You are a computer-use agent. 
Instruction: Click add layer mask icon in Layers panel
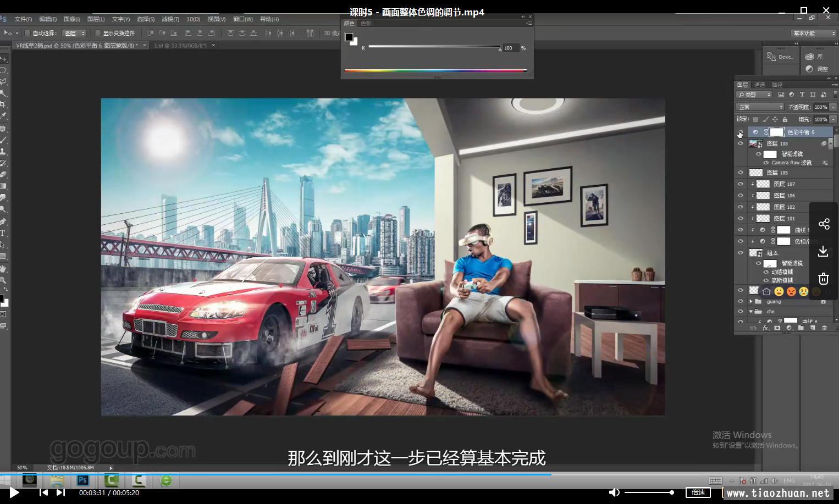tap(777, 328)
